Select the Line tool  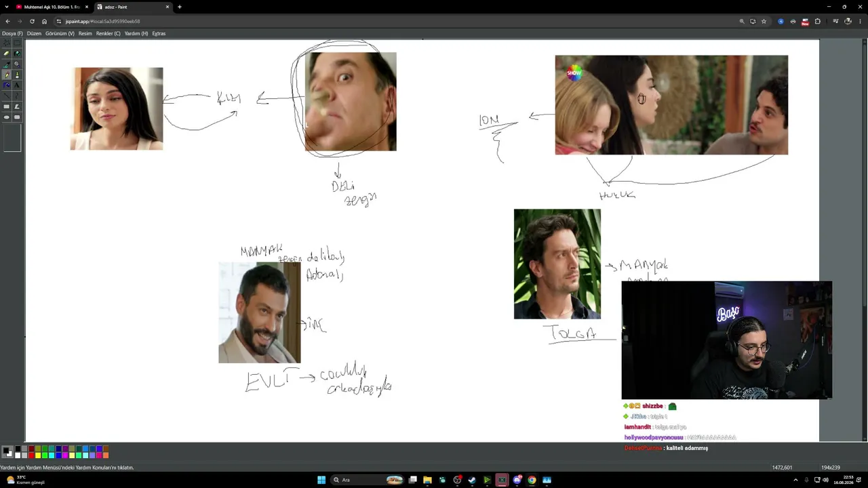coord(7,96)
